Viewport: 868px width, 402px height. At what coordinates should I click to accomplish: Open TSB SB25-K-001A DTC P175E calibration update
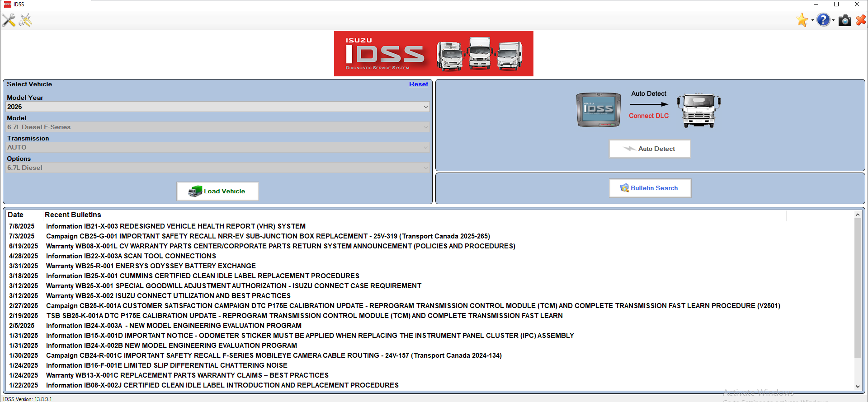[x=304, y=316]
